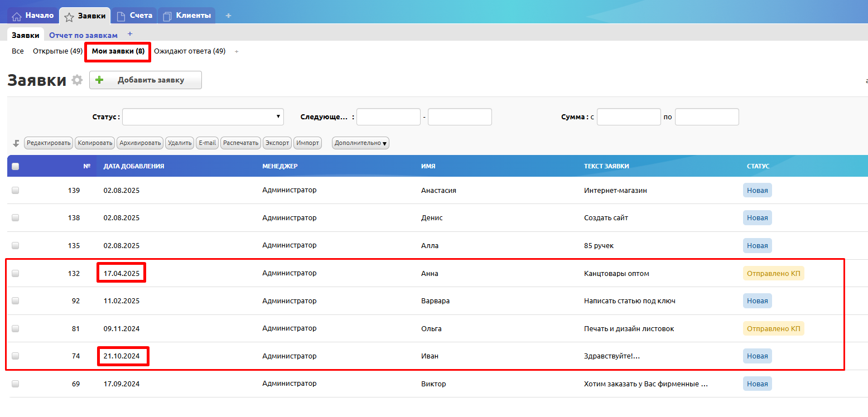The image size is (868, 417).
Task: Click the star icon on Заявки tab
Action: pyautogui.click(x=69, y=17)
